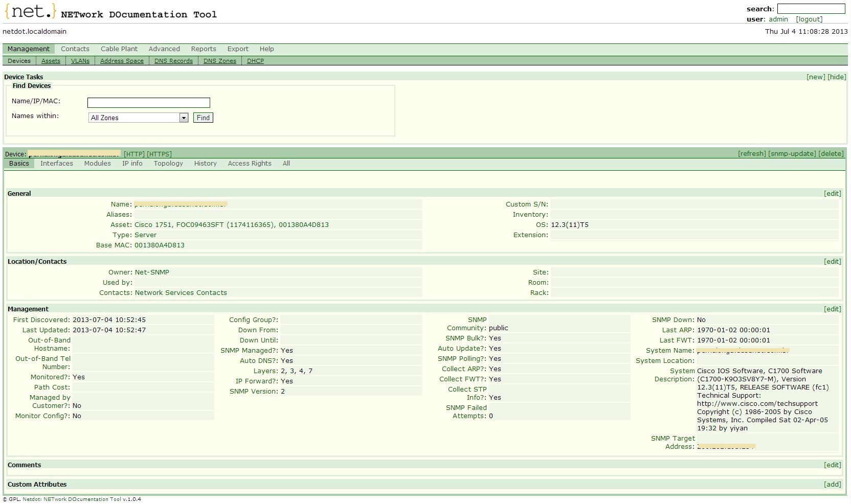
Task: Open the Advanced menu
Action: (x=164, y=49)
